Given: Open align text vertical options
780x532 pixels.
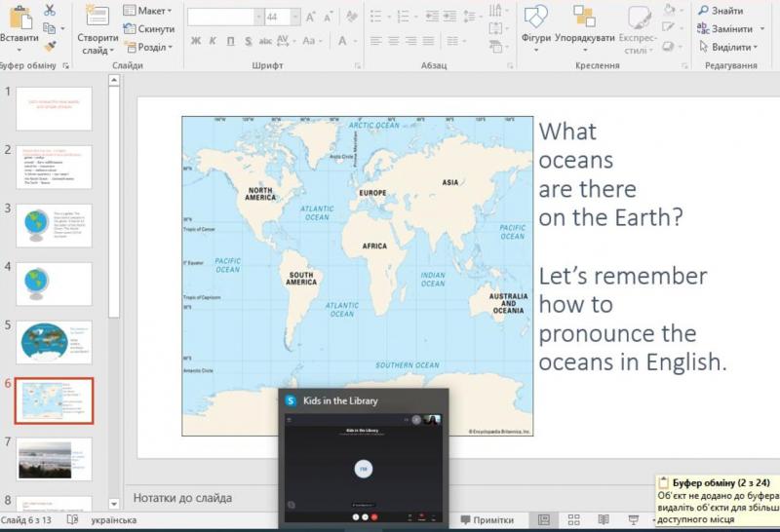Looking at the screenshot, I should click(x=498, y=28).
